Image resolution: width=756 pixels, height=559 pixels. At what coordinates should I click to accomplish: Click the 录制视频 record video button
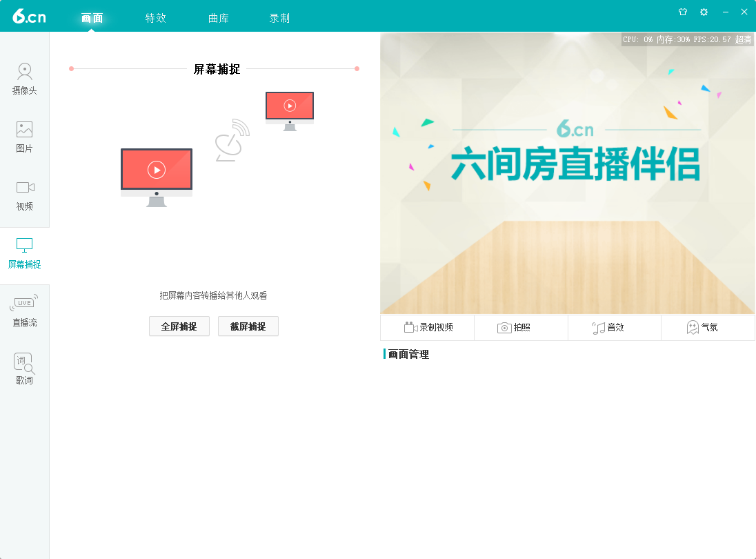[428, 328]
